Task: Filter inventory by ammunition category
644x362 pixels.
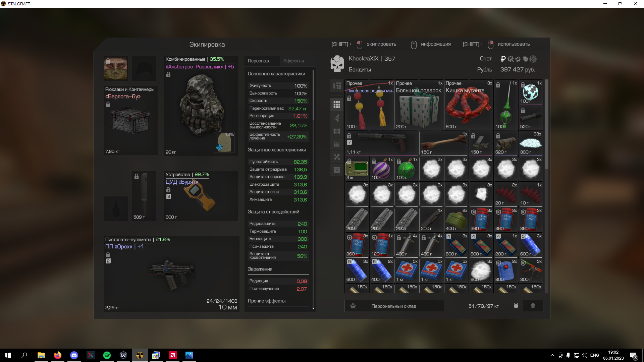Action: (337, 144)
